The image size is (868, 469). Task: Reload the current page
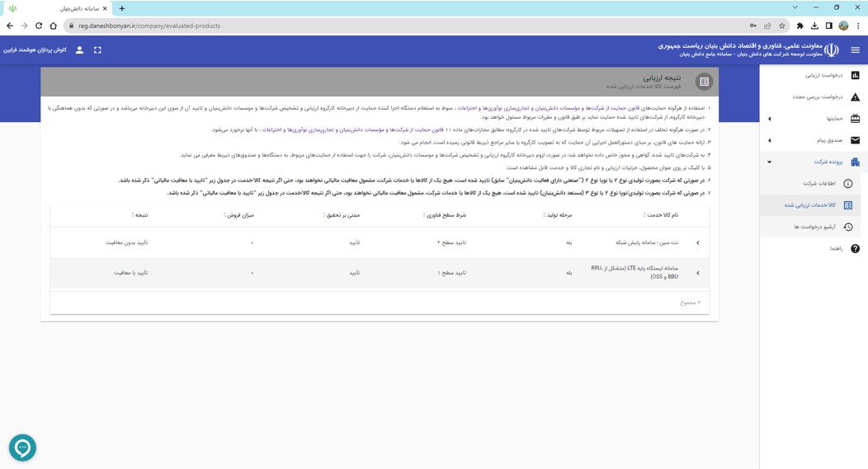click(x=39, y=26)
